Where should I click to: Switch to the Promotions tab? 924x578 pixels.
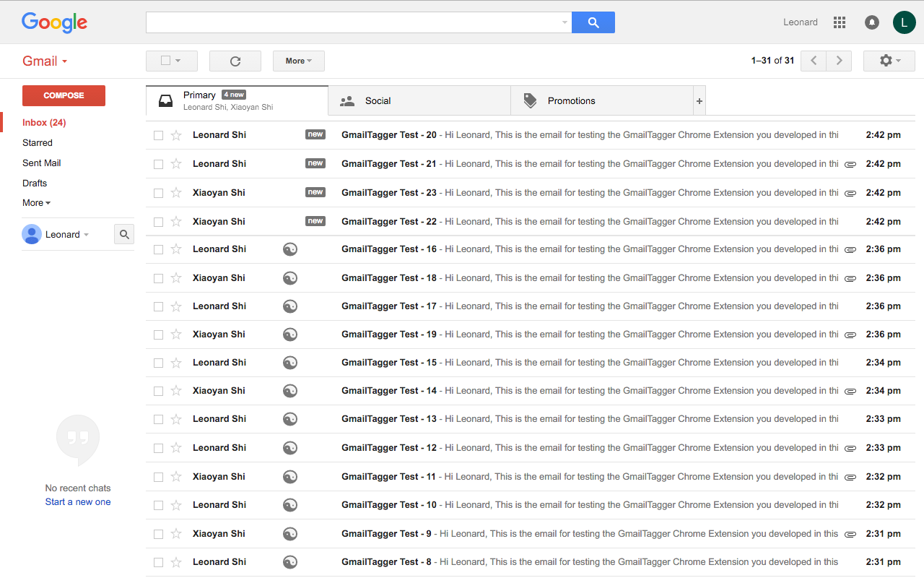click(x=602, y=101)
